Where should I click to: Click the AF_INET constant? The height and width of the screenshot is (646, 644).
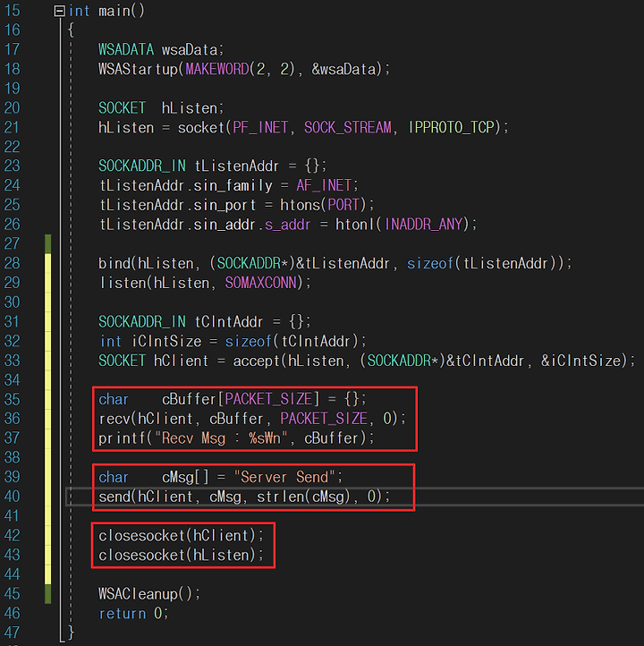point(324,185)
